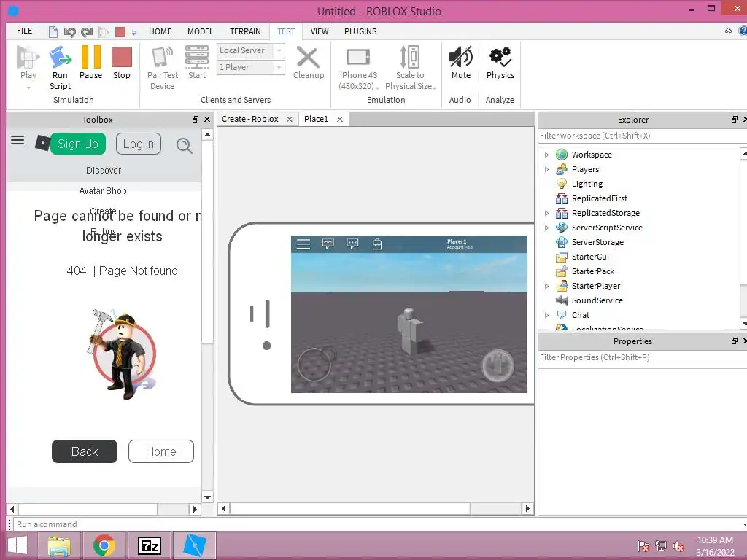This screenshot has width=747, height=560.
Task: Expand the ReplicatedStorage tree node
Action: click(546, 214)
